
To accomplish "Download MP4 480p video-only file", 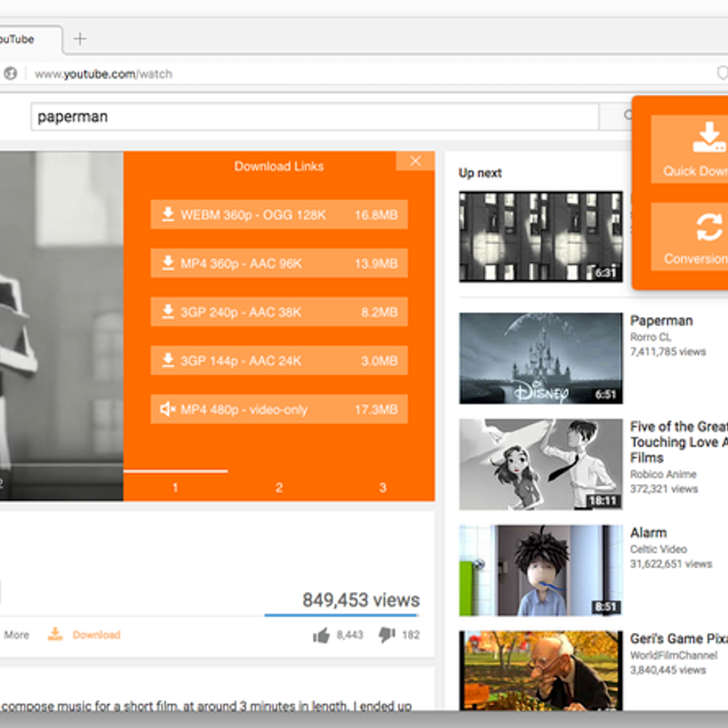I will (x=279, y=409).
